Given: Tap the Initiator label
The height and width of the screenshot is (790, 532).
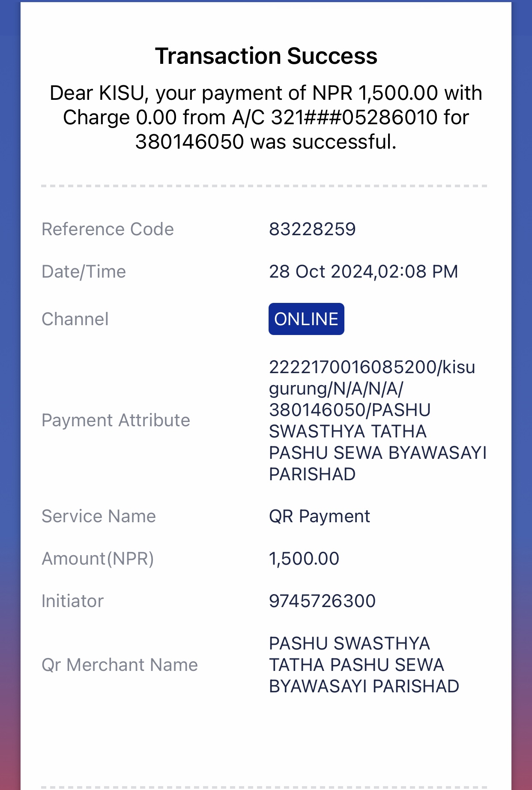Looking at the screenshot, I should (x=72, y=601).
